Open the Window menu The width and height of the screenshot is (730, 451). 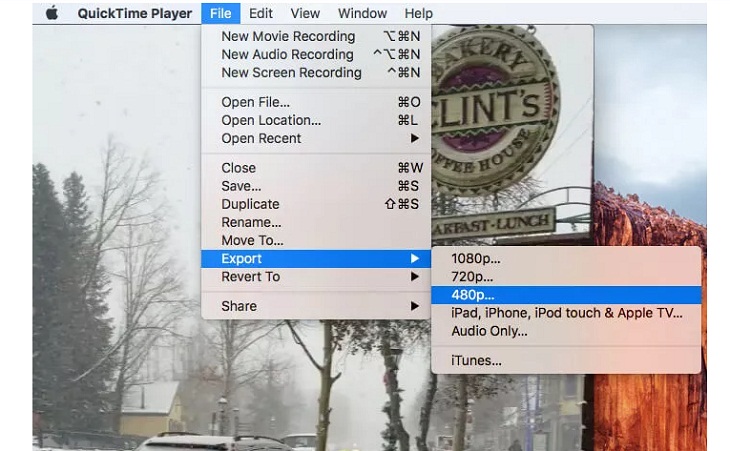point(362,13)
